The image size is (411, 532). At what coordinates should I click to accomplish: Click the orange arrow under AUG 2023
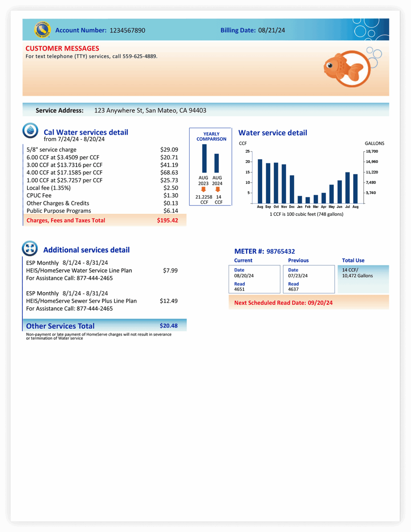pyautogui.click(x=204, y=189)
